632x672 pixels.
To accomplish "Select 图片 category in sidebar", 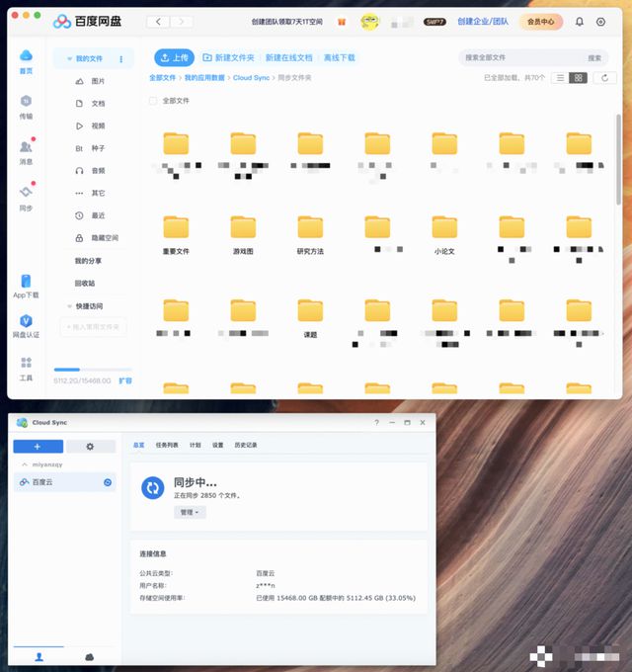I will (90, 81).
